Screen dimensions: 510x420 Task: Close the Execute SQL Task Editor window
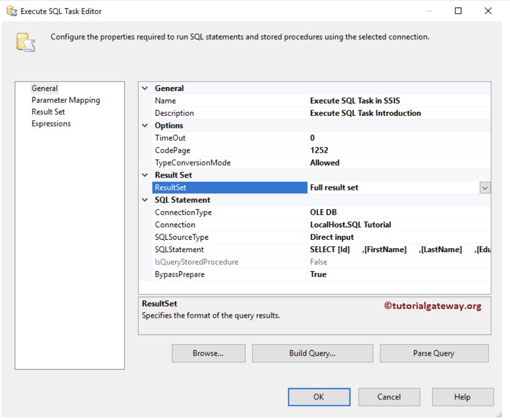tap(488, 11)
